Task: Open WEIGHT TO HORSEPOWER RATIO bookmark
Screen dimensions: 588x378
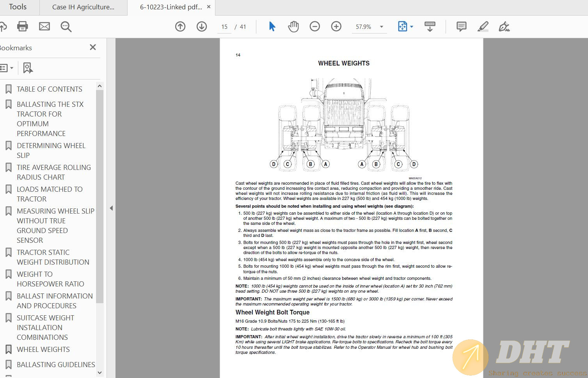Action: tap(50, 279)
